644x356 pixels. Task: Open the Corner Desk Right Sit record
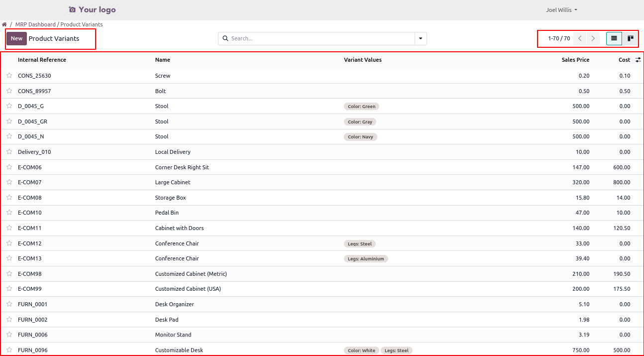click(182, 167)
